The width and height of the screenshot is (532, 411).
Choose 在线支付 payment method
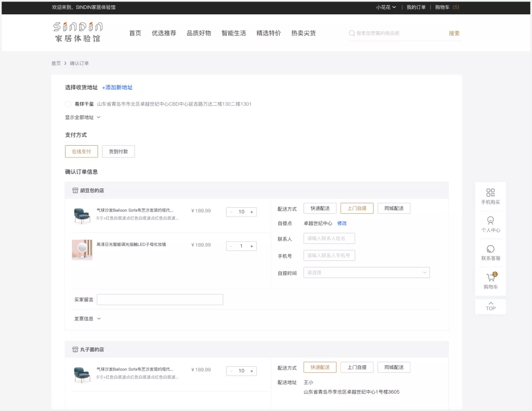tap(81, 152)
